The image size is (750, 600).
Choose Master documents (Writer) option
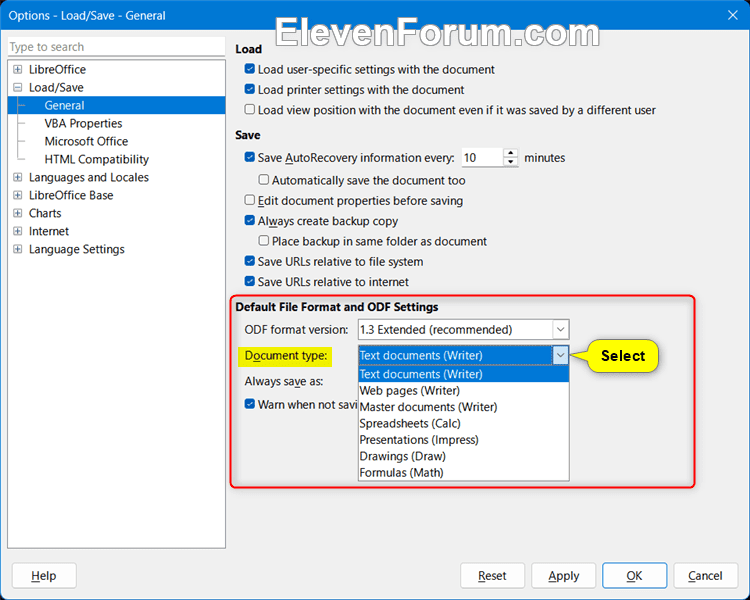coord(463,407)
